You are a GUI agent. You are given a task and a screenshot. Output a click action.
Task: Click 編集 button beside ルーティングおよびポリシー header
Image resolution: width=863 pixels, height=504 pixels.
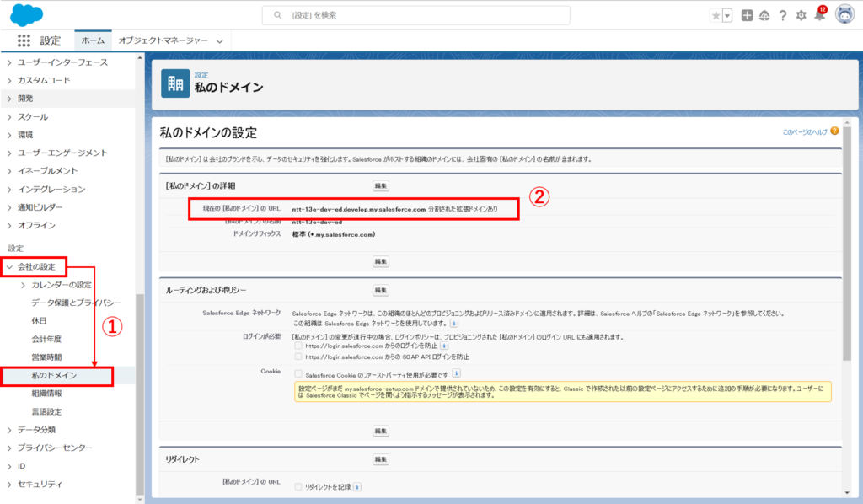click(x=381, y=290)
